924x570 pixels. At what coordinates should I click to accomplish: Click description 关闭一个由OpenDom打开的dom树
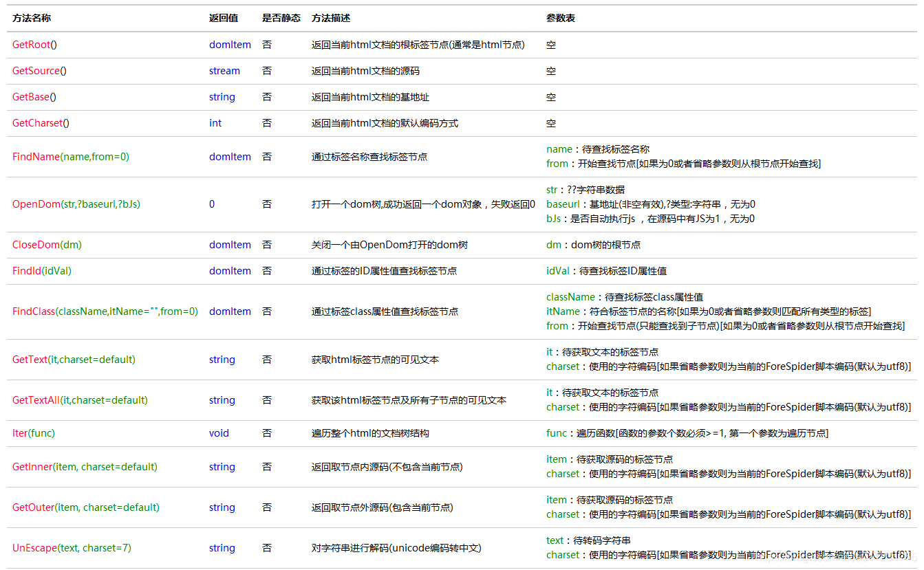tap(389, 245)
